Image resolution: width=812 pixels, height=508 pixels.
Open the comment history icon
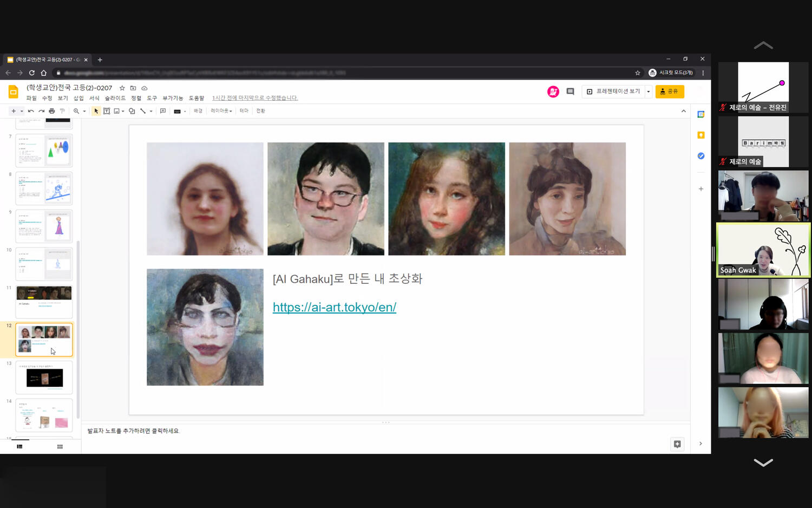click(x=570, y=92)
